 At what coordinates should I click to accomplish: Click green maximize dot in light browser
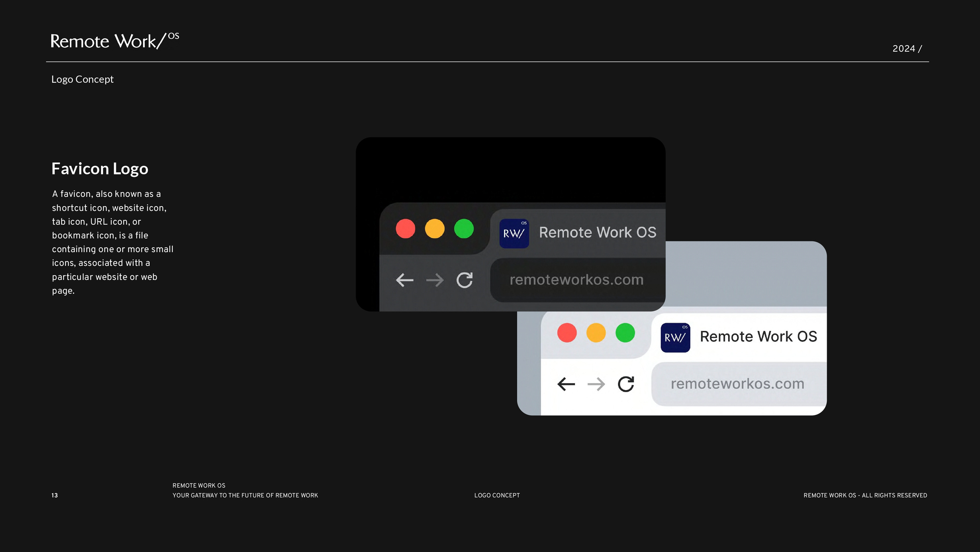pyautogui.click(x=625, y=333)
